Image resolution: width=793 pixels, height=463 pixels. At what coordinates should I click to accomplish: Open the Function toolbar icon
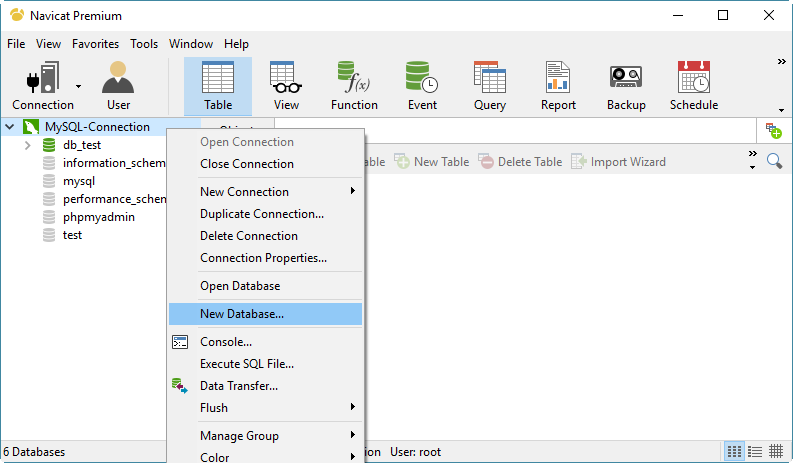[x=354, y=86]
